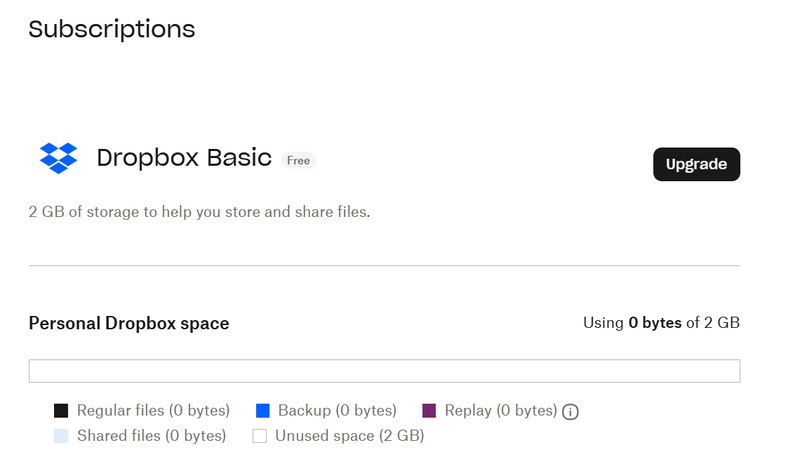800x474 pixels.
Task: Click the Shared files (0 bytes) label
Action: (151, 436)
